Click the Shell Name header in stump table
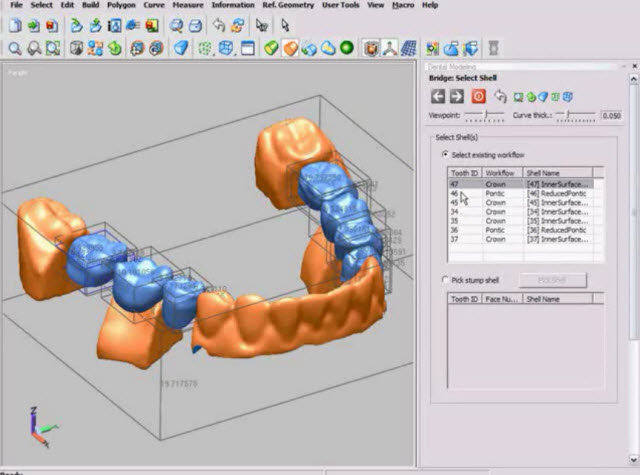This screenshot has width=640, height=475. [558, 299]
